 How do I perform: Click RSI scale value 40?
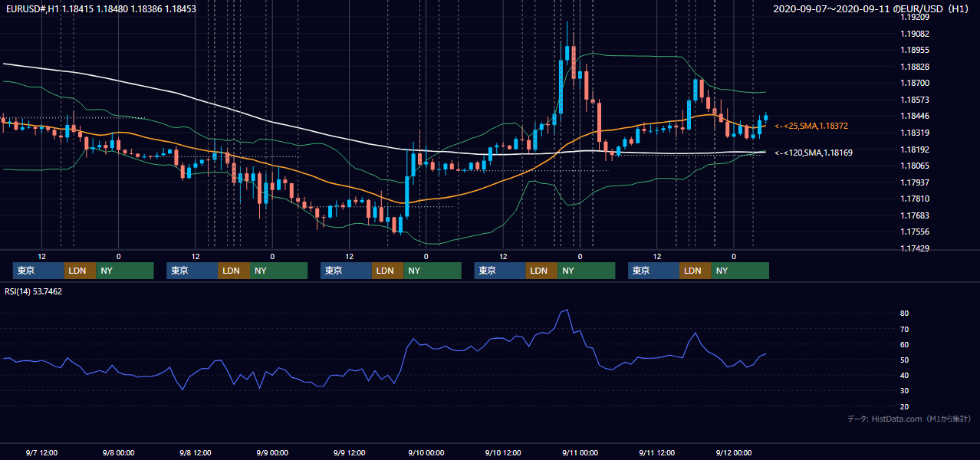tap(905, 375)
